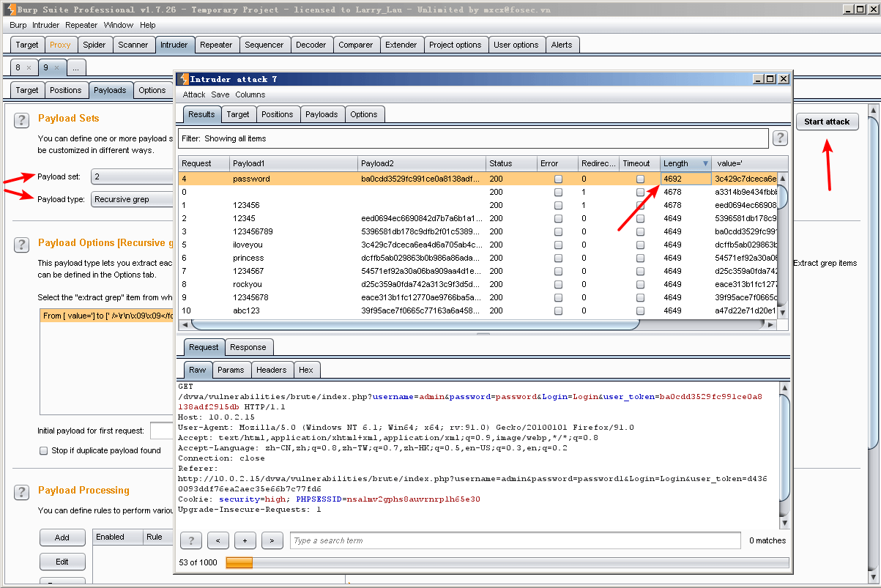
Task: Open the ... new tab button
Action: click(x=75, y=67)
